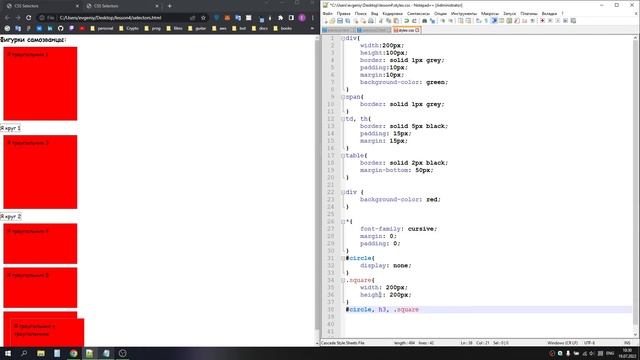Viewport: 640px width, 360px height.
Task: Open File Explorer from the taskbar
Action: coord(41,353)
